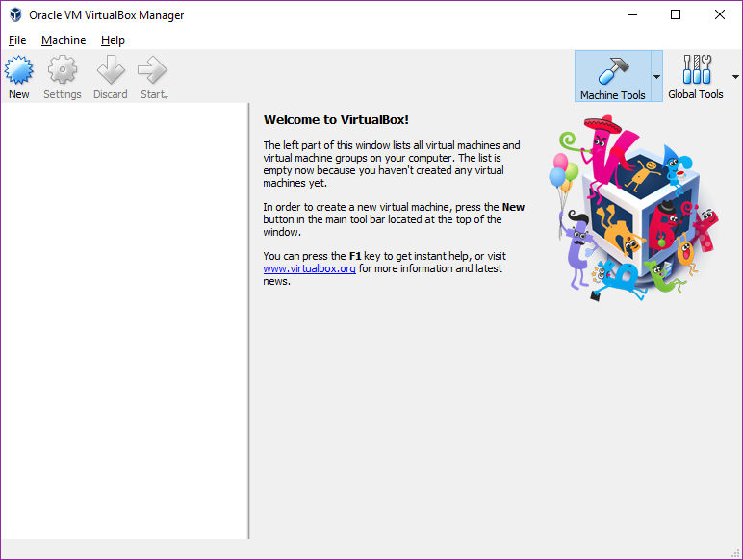
Task: Expand the Machine Tools dropdown arrow
Action: click(x=656, y=76)
